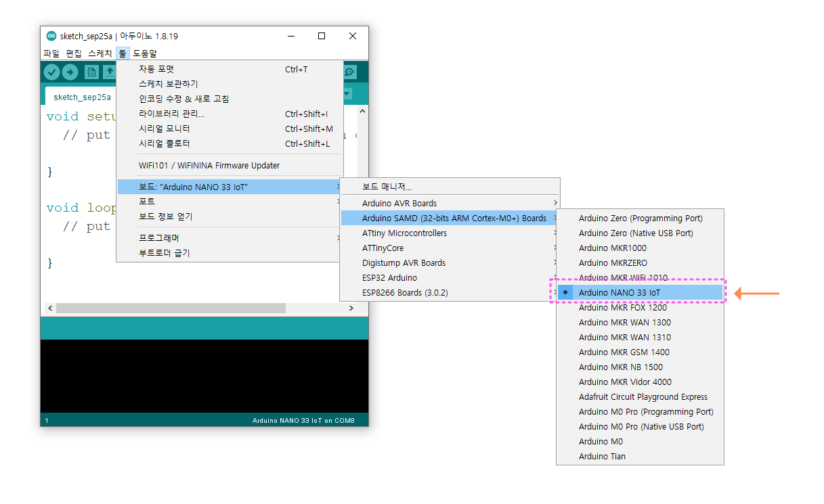
Task: Open the tab dropdown arrow beside sketch tab
Action: [x=347, y=94]
